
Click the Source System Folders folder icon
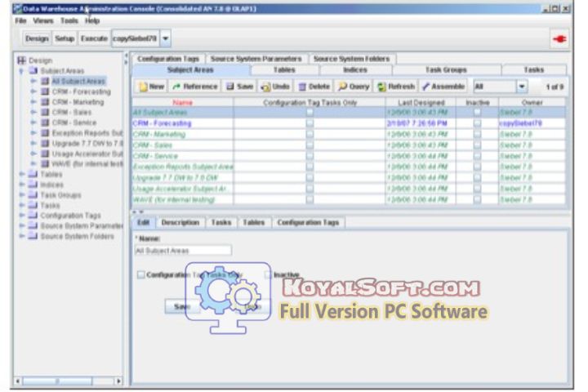[33, 236]
